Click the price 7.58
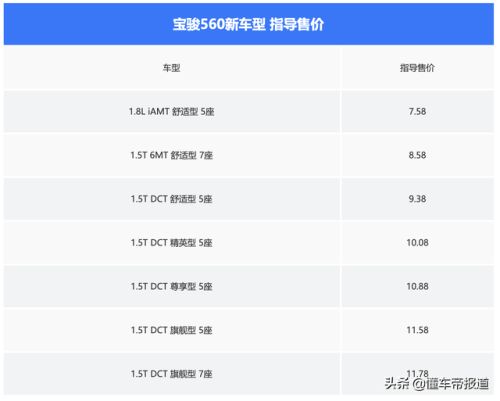This screenshot has height=401, width=500. point(417,111)
